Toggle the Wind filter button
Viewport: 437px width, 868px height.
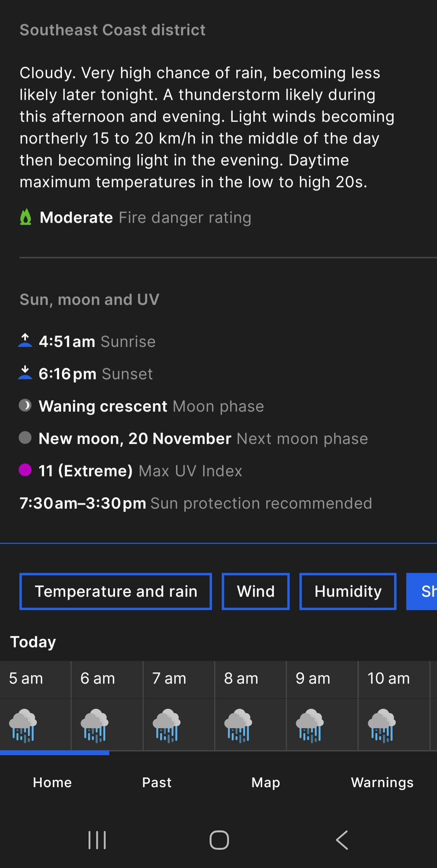click(256, 591)
